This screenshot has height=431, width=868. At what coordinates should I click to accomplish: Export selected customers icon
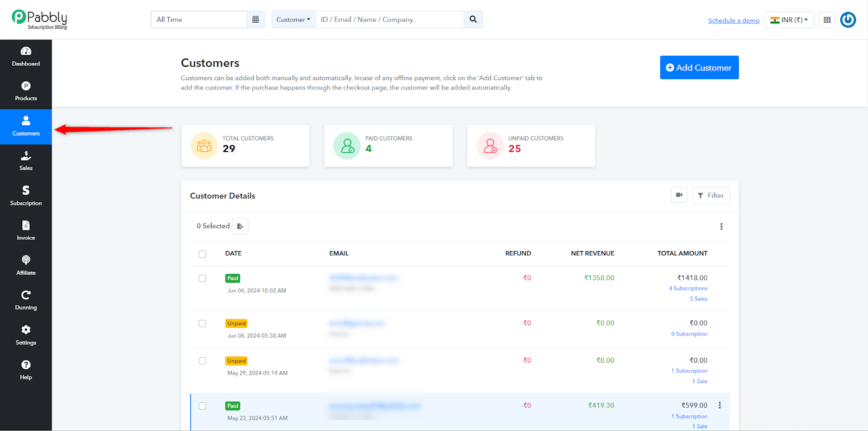pyautogui.click(x=240, y=226)
